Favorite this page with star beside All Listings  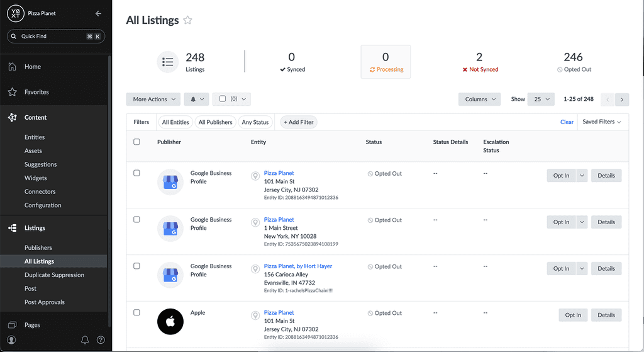click(x=187, y=20)
